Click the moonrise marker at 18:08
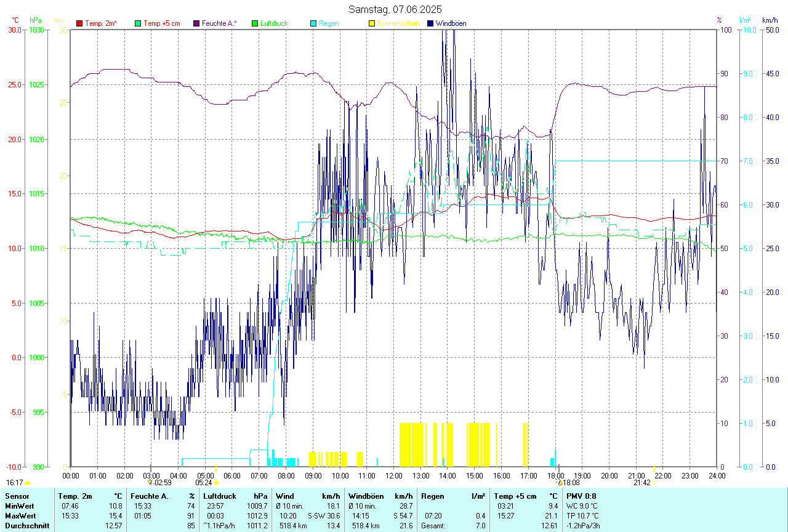Viewport: 788px width, 532px height. pos(560,483)
